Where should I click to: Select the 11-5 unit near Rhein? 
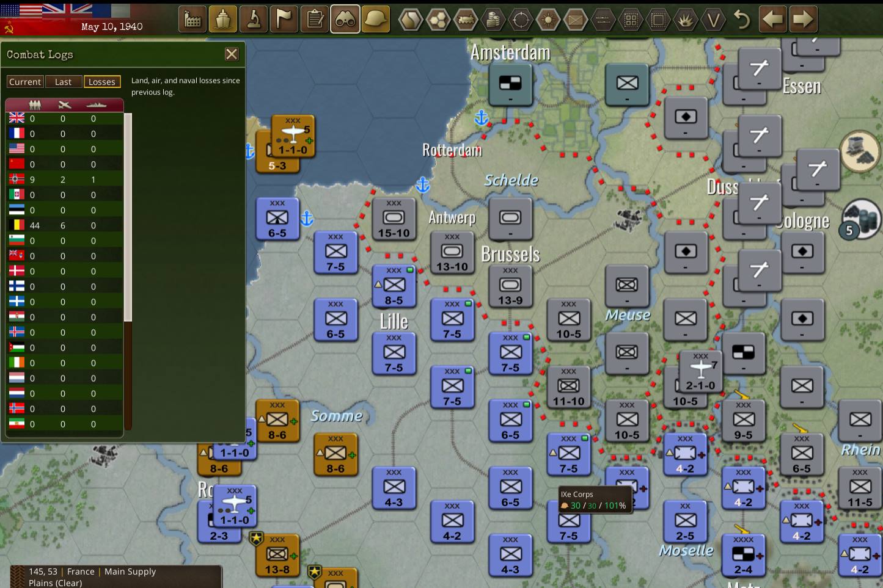point(860,488)
